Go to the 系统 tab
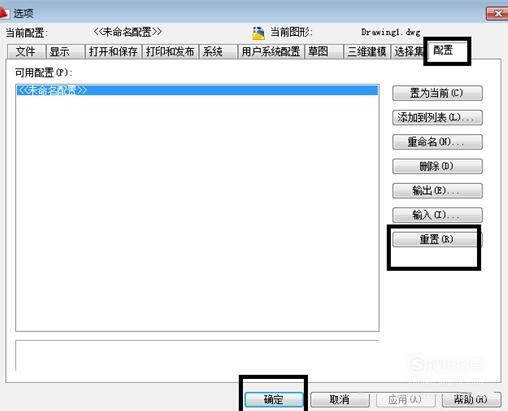Screen dimensions: 508x411 (218, 52)
